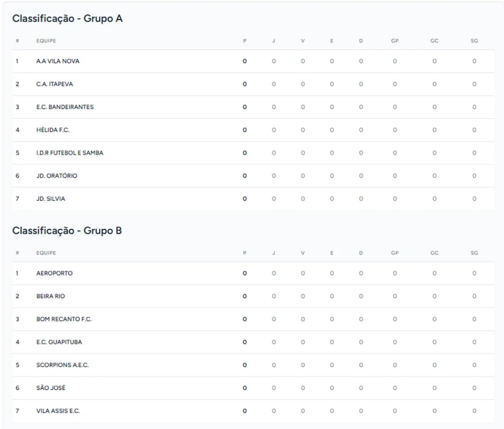Click on Hélida F.C. team name
The image size is (504, 429).
pos(53,130)
